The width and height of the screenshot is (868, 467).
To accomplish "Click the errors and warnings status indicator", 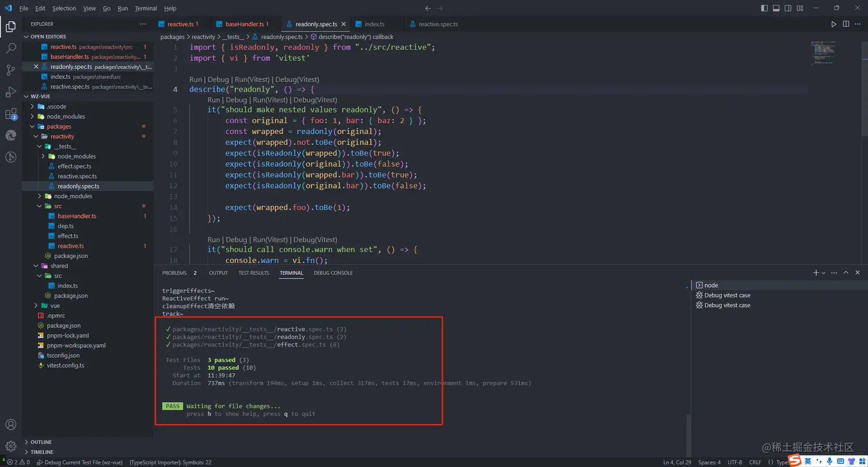I will tap(18, 462).
